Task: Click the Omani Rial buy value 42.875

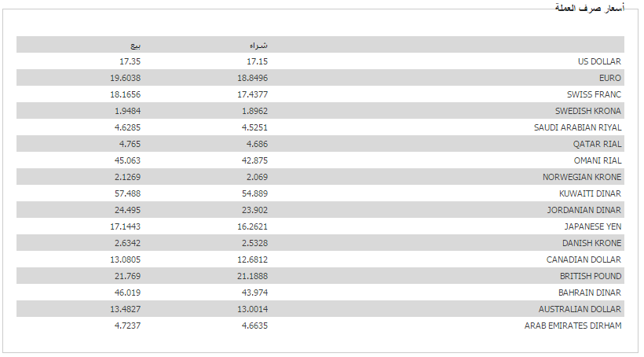Action: click(x=254, y=160)
